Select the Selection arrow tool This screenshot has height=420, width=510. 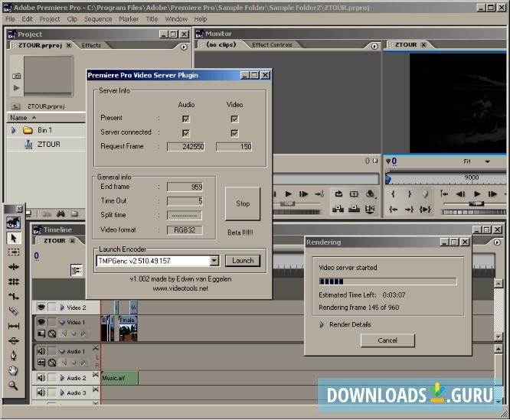(x=13, y=238)
